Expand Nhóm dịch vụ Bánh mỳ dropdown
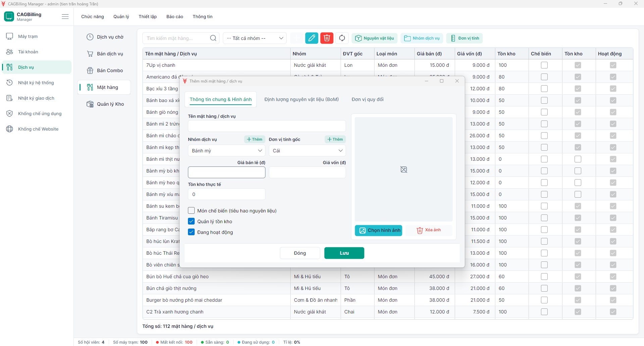 tap(227, 151)
